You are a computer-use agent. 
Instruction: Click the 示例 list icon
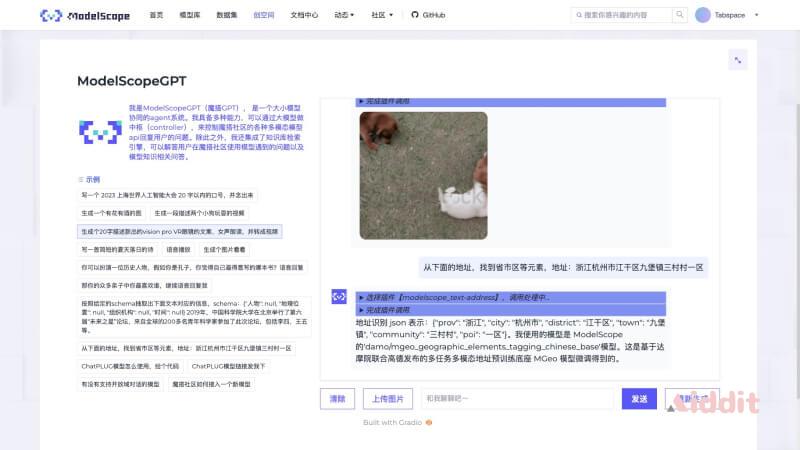coord(81,180)
